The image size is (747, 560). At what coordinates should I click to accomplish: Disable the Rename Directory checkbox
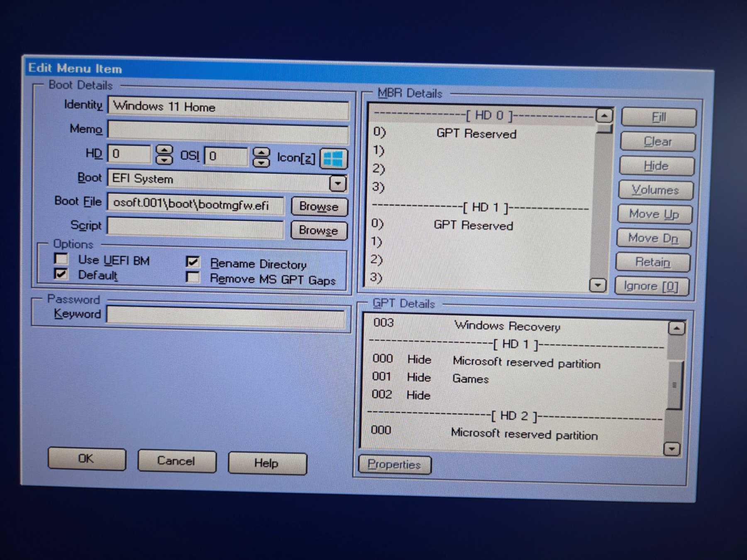point(193,262)
